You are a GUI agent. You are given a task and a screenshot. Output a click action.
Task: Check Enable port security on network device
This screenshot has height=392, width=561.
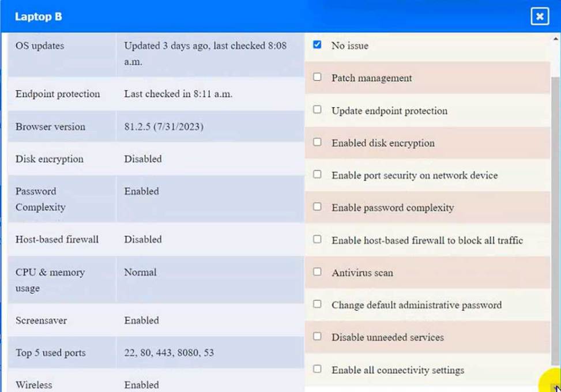point(317,174)
